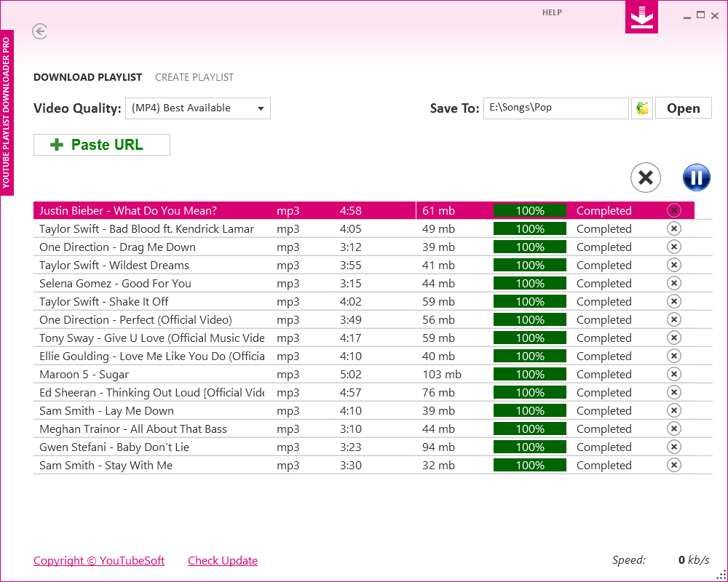Remove Justin Bieber - What Do You Mean? row
The height and width of the screenshot is (582, 728).
point(673,210)
